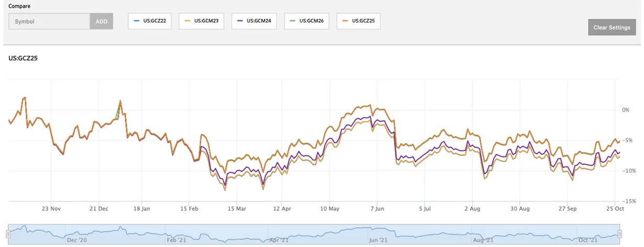Click the Clear Settings button

[612, 27]
